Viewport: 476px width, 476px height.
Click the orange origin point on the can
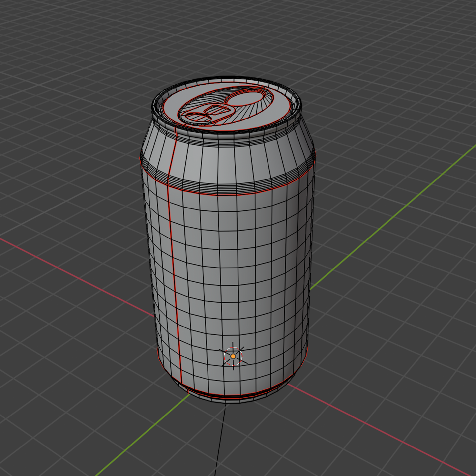click(x=233, y=356)
